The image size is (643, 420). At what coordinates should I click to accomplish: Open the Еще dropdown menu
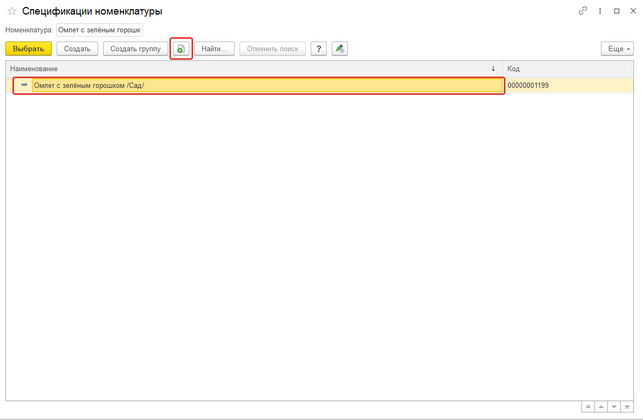tap(615, 48)
